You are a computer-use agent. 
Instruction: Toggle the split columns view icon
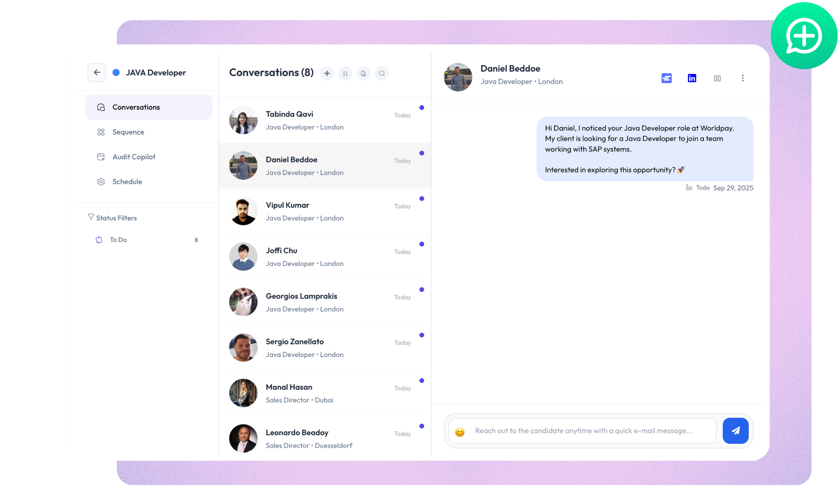717,78
